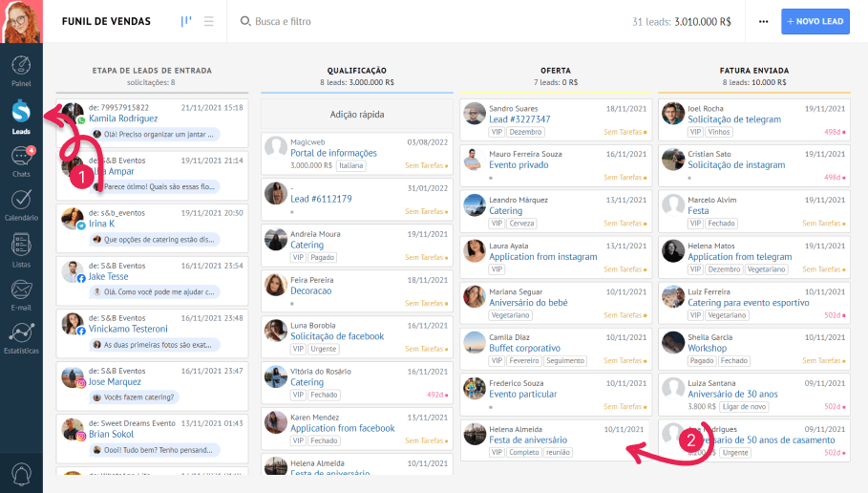Open Catering para evento esportivo lead
This screenshot has height=493, width=868.
[749, 303]
